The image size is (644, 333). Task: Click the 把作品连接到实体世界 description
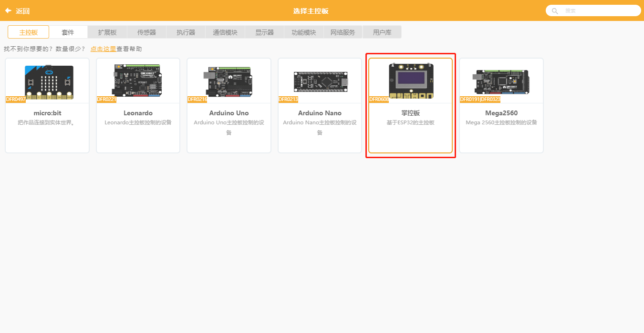point(47,122)
